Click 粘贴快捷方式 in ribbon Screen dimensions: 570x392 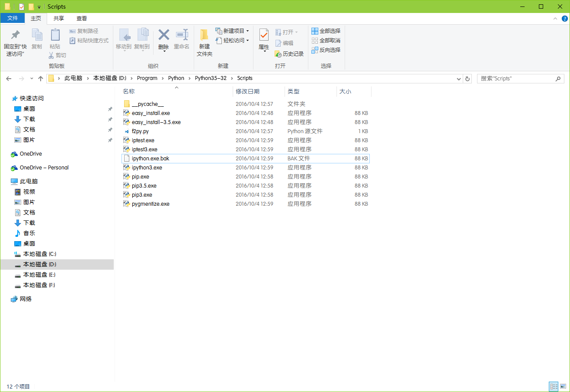[89, 41]
